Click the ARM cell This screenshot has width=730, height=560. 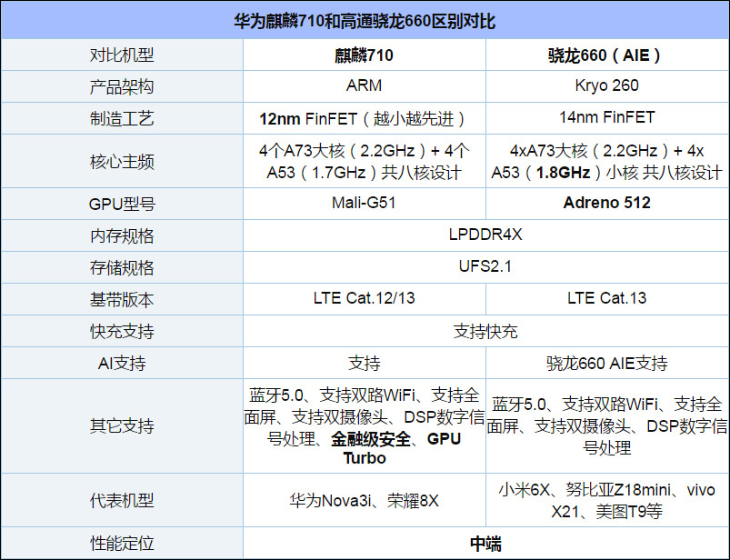364,85
